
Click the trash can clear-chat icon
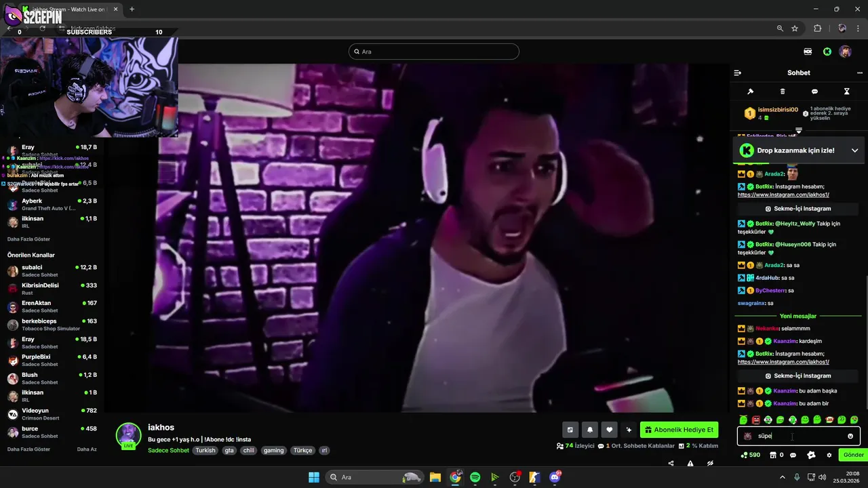click(783, 91)
